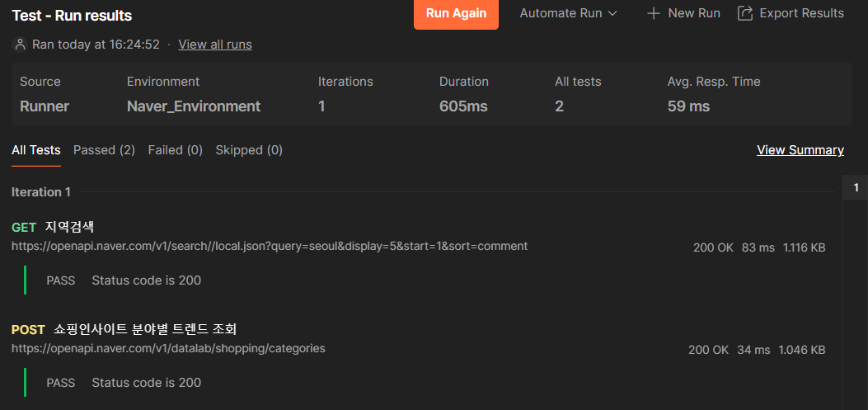Click the Ran today at 16:24:52 text
868x410 pixels.
point(96,45)
